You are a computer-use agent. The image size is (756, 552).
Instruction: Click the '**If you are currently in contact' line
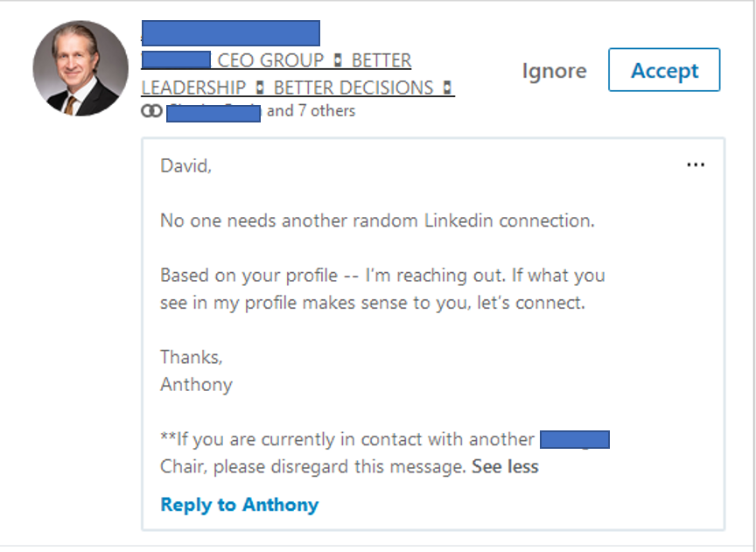click(347, 439)
